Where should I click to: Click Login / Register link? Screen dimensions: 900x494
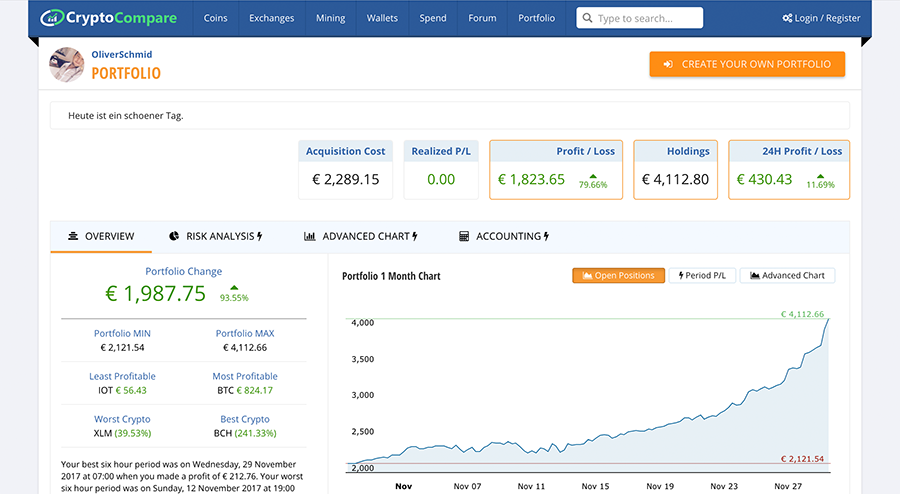[821, 18]
